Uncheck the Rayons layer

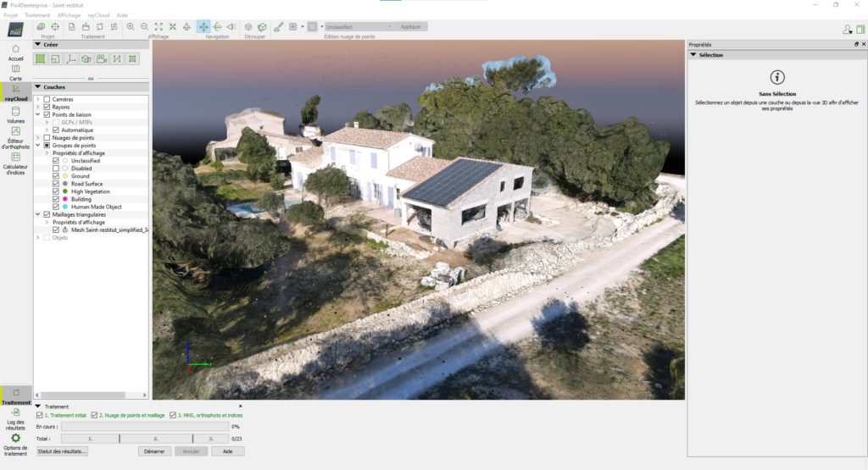pos(47,108)
